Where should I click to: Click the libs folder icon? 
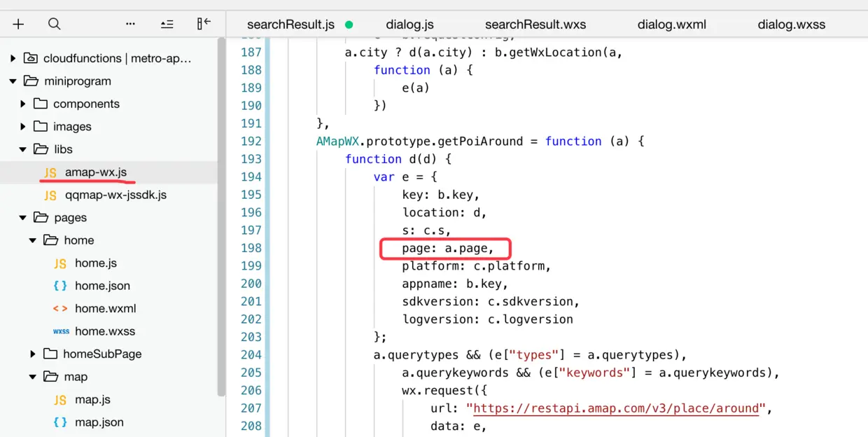click(x=41, y=149)
